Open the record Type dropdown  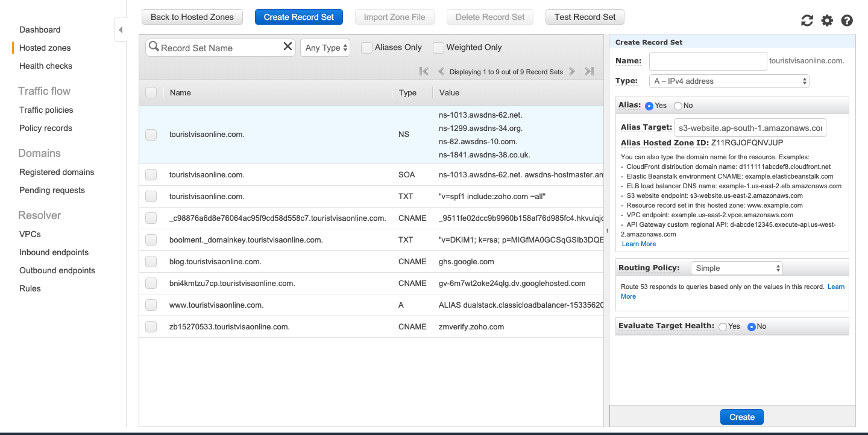click(729, 81)
